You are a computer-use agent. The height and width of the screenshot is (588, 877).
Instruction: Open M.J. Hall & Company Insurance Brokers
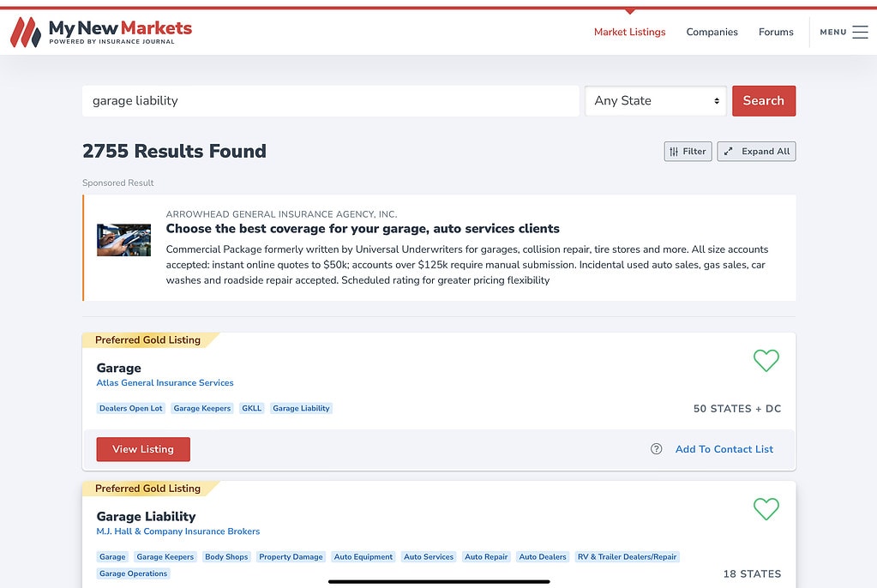coord(177,531)
